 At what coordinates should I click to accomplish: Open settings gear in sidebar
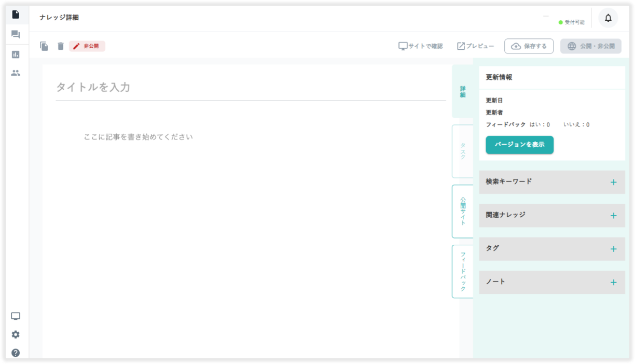[16, 334]
